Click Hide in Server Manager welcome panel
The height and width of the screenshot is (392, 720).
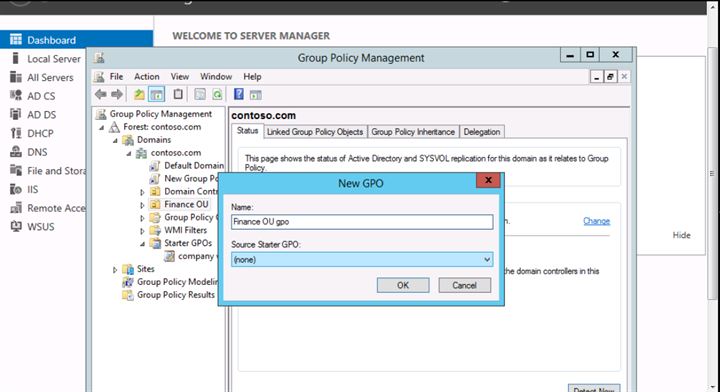tap(681, 235)
